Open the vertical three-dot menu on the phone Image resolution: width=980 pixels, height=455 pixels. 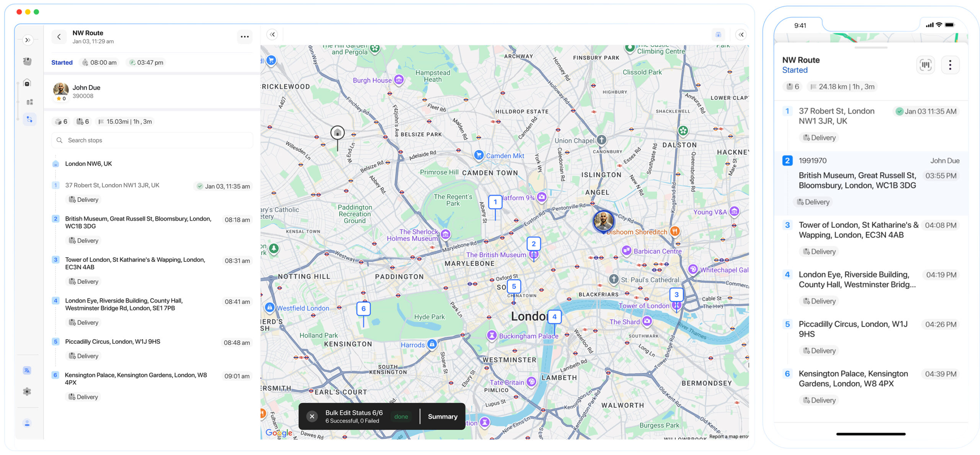click(950, 65)
